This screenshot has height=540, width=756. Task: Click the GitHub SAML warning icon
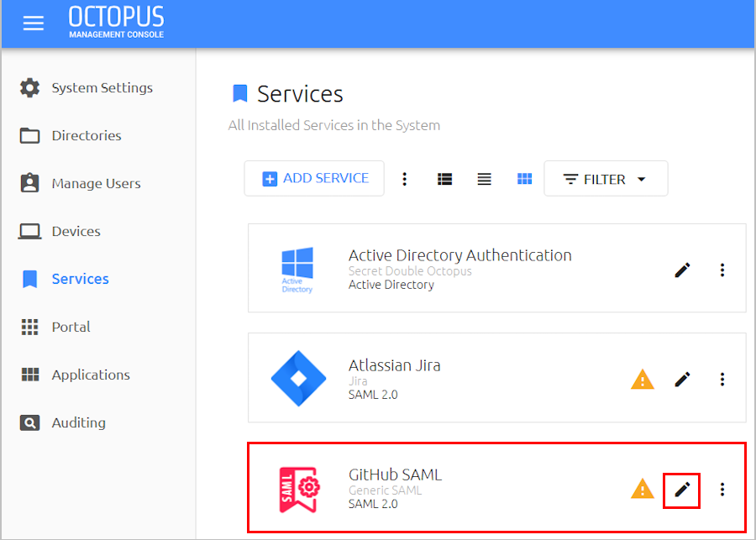pos(643,489)
